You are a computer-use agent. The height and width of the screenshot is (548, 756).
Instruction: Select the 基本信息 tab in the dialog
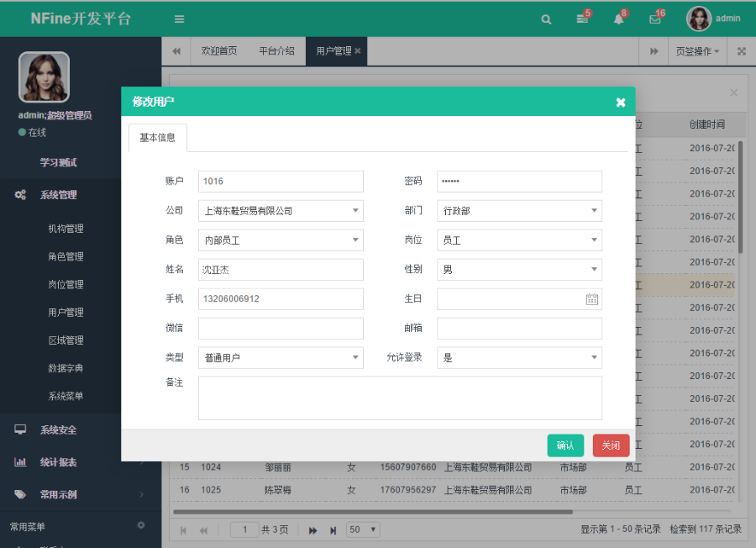(x=157, y=137)
